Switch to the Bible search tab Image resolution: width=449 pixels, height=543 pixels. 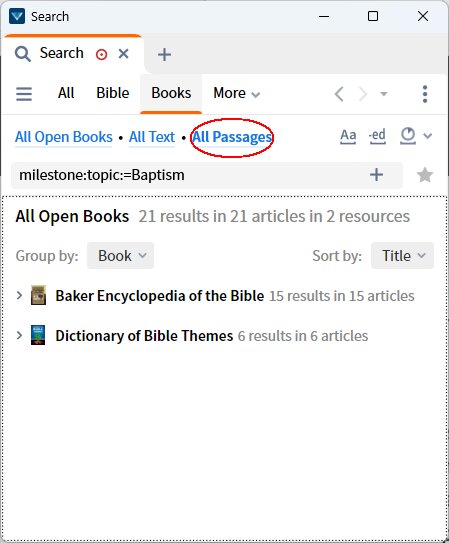tap(113, 93)
